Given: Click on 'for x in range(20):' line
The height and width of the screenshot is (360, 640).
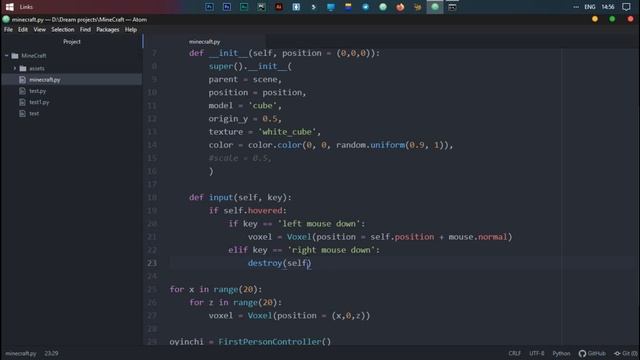Looking at the screenshot, I should [216, 289].
